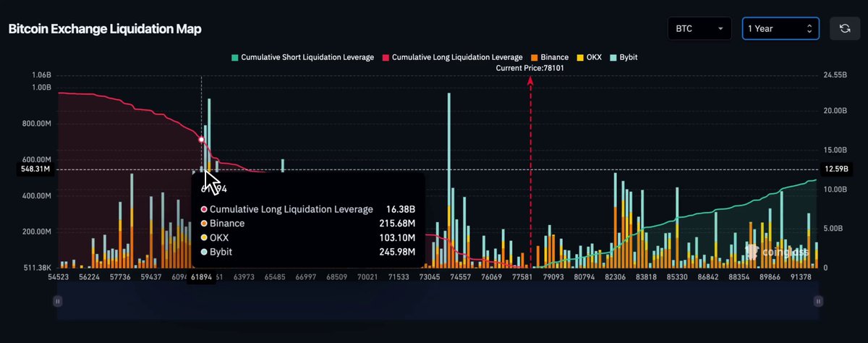The image size is (868, 343).
Task: Click the 5.00B right axis label
Action: 833,229
